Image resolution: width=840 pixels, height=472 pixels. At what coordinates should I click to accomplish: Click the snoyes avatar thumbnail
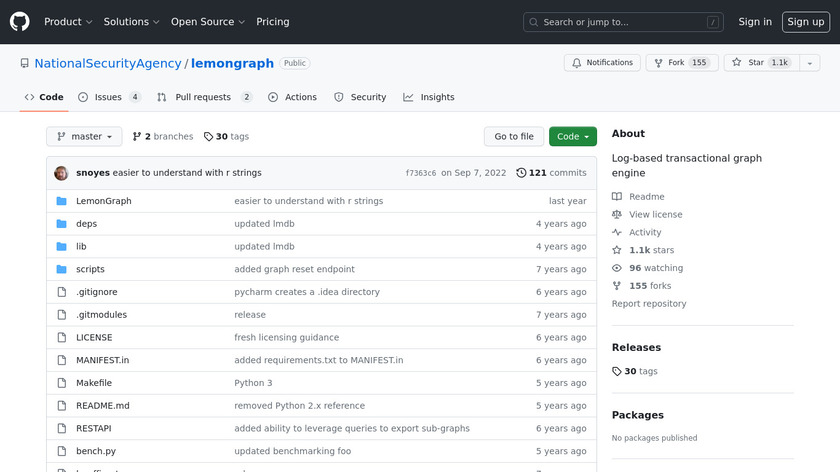(61, 173)
